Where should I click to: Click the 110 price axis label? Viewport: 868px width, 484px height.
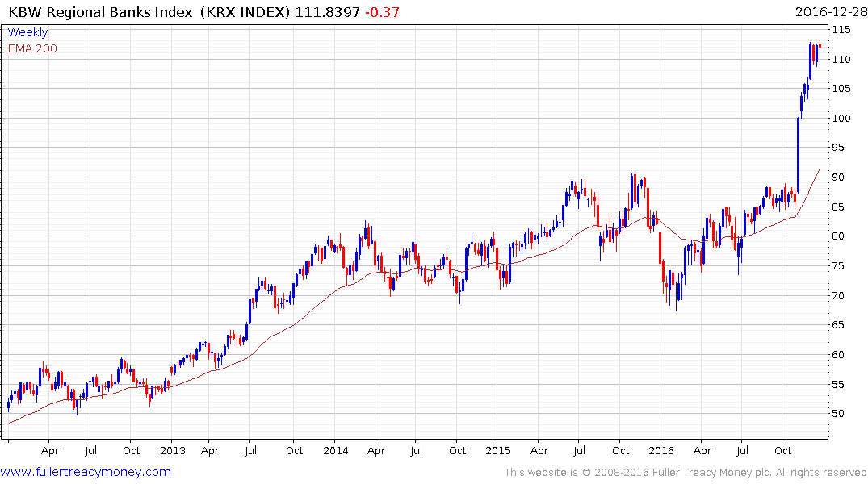coord(841,59)
